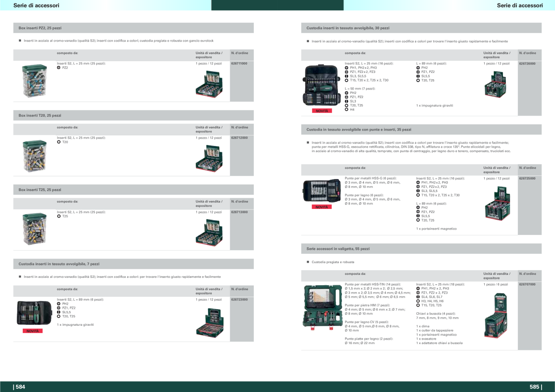Click the 'Box inserti T20, 25 pezzi' heading
Screen dimensions: 555x392
tap(40, 115)
